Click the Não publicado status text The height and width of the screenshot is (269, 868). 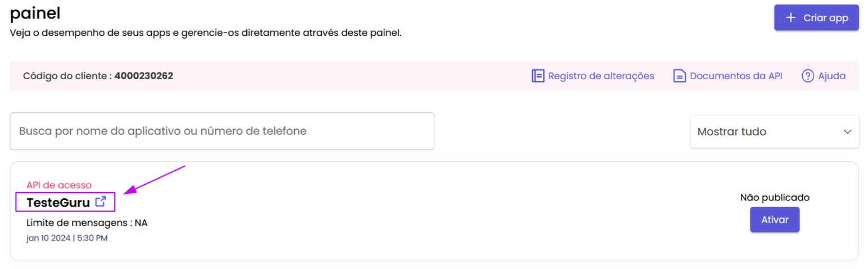click(775, 197)
